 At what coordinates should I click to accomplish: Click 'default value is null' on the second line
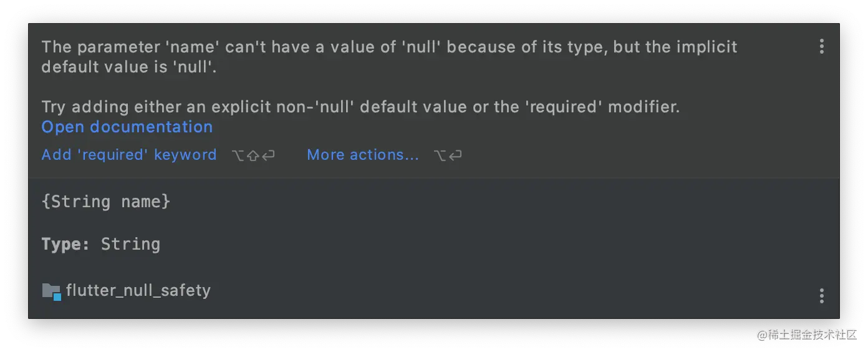129,67
